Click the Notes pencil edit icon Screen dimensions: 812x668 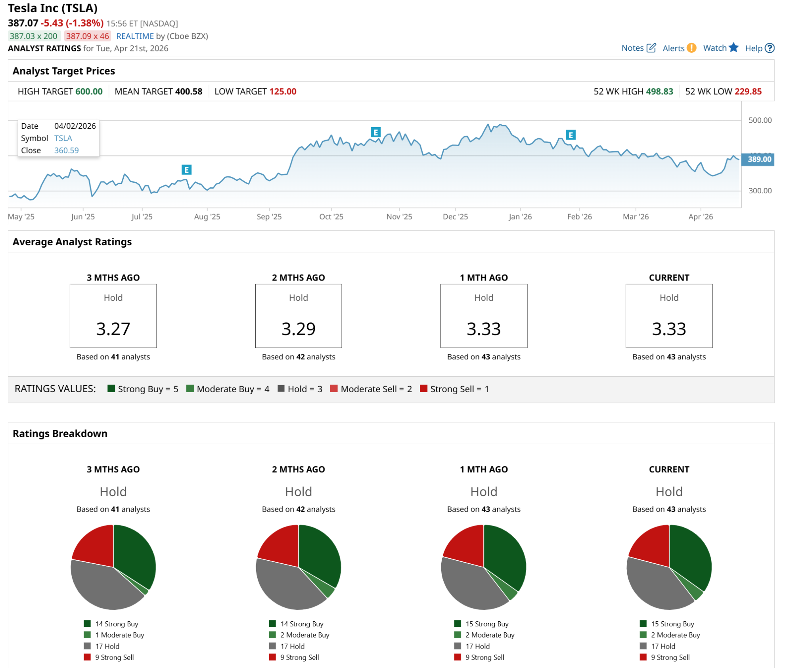651,48
